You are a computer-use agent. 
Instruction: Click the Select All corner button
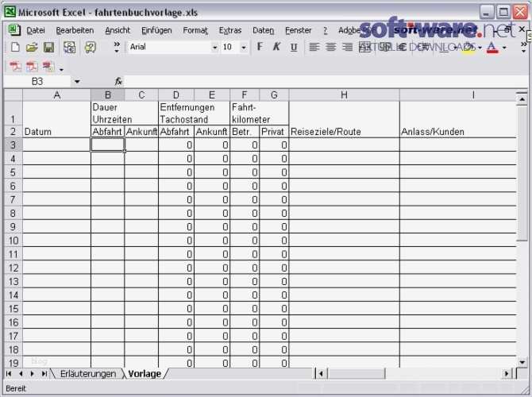13,95
